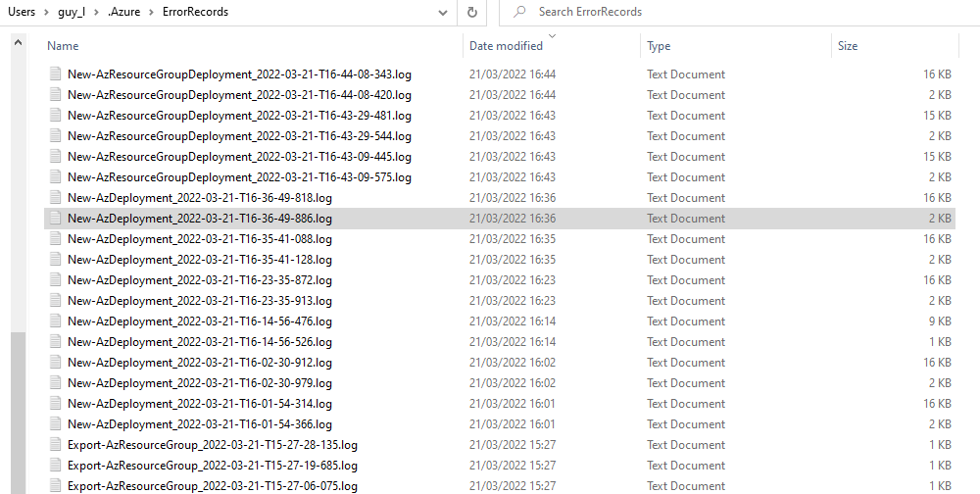The image size is (980, 494).
Task: Sort by the Type column header
Action: tap(659, 46)
